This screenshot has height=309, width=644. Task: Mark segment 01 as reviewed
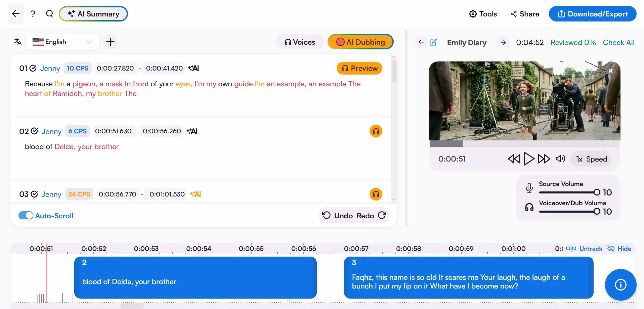(x=33, y=68)
